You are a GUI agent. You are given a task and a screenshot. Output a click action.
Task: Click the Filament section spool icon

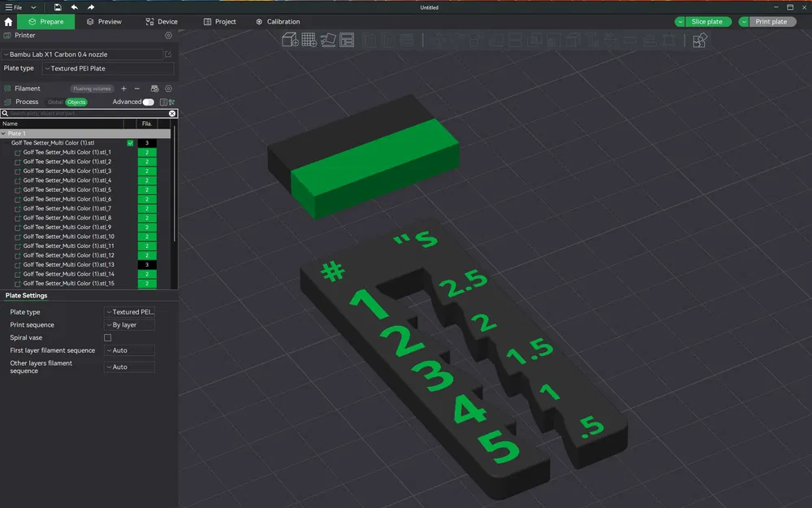coord(7,89)
